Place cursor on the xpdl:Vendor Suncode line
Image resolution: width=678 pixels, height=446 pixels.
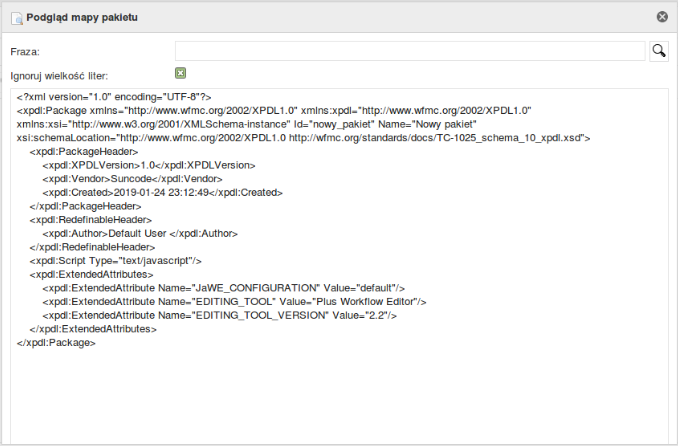tap(132, 179)
